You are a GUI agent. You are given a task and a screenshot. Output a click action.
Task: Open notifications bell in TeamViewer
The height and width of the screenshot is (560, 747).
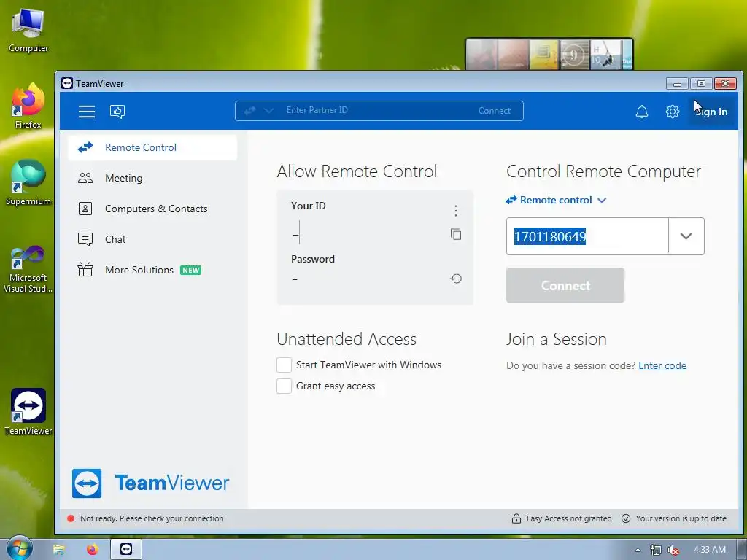(x=642, y=112)
